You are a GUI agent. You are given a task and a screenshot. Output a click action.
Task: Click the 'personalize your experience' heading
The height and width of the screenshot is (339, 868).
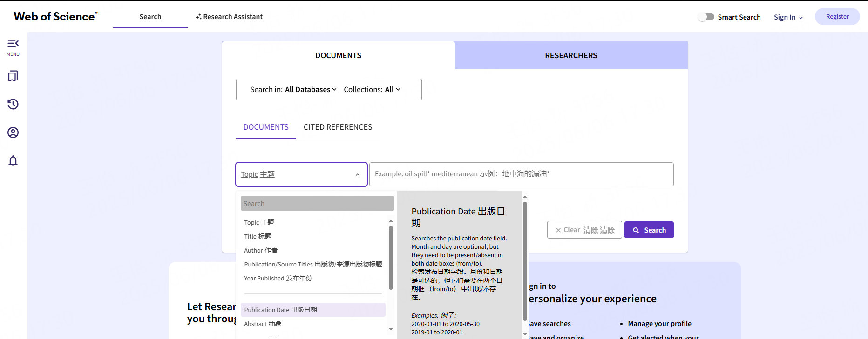coord(592,299)
